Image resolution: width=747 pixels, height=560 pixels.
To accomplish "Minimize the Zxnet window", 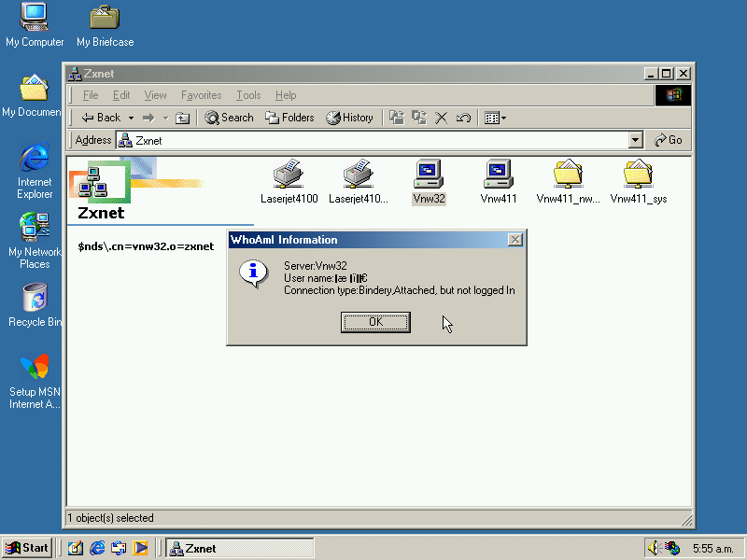I will pos(651,74).
